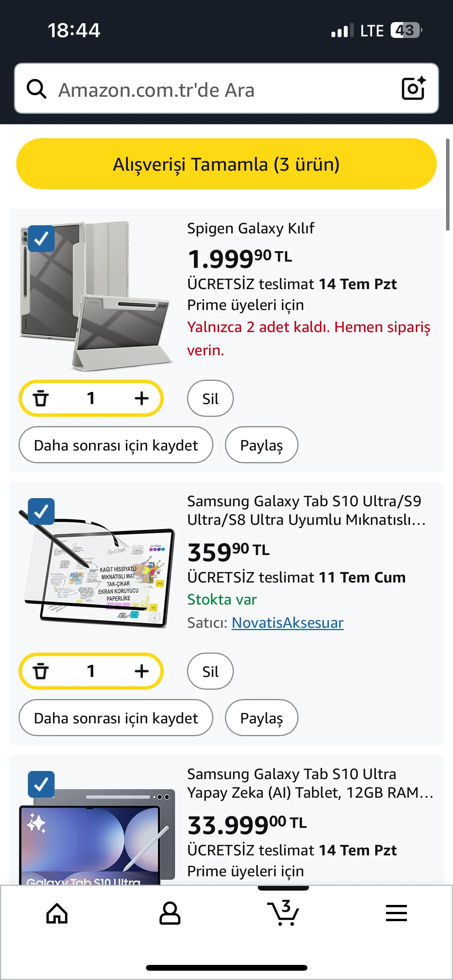Increase quantity of Spigen Galaxy Kılıf
The height and width of the screenshot is (980, 453).
(x=142, y=398)
